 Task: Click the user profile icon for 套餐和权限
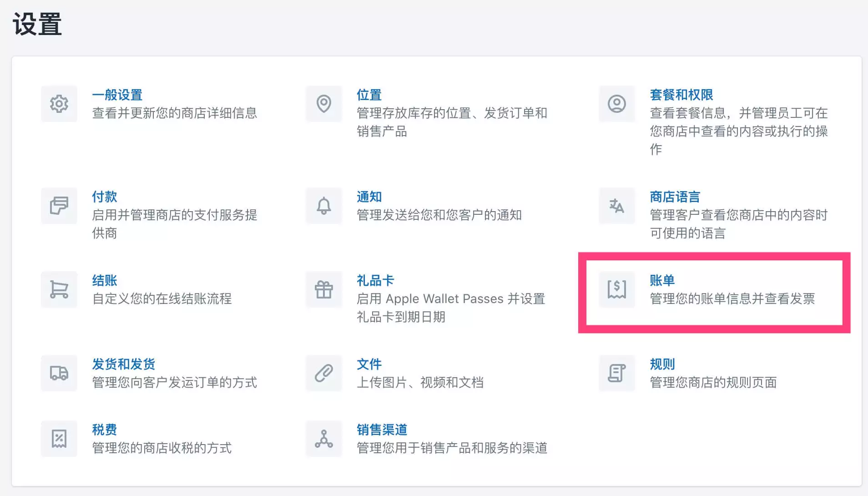pyautogui.click(x=617, y=104)
